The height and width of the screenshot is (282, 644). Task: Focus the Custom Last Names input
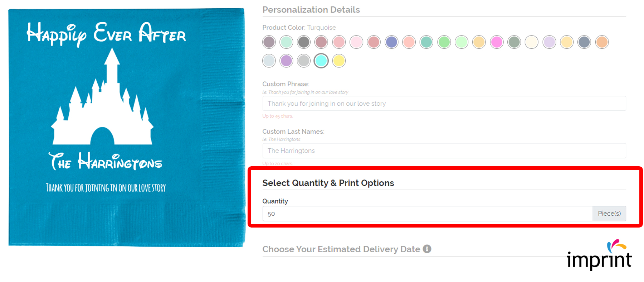[444, 151]
